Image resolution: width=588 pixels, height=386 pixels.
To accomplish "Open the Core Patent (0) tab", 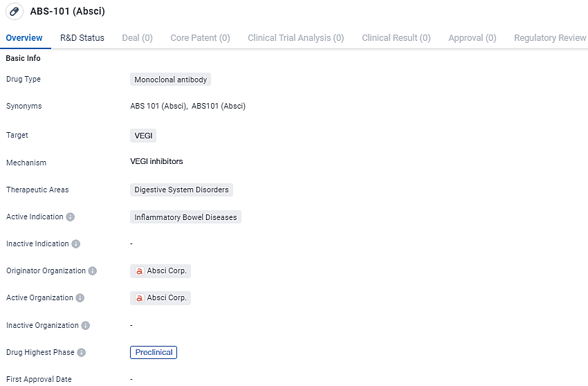I will [200, 38].
